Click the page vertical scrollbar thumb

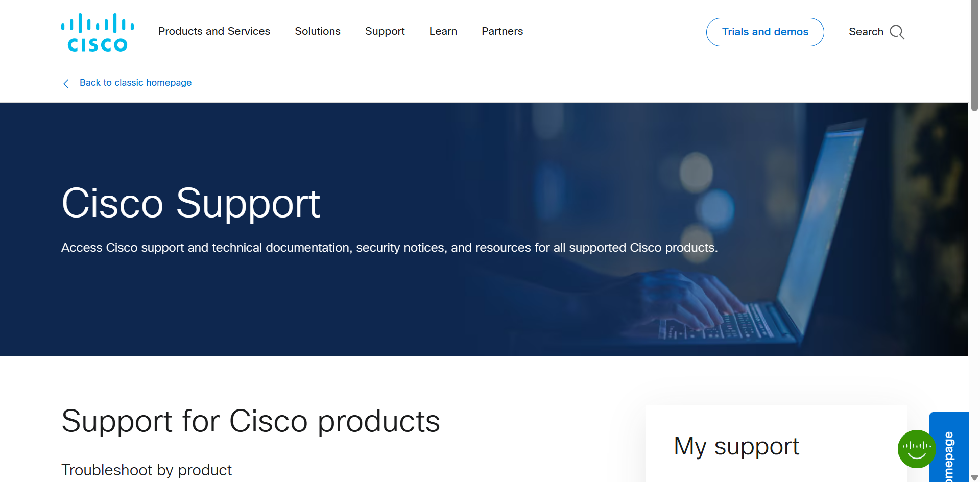(x=974, y=55)
